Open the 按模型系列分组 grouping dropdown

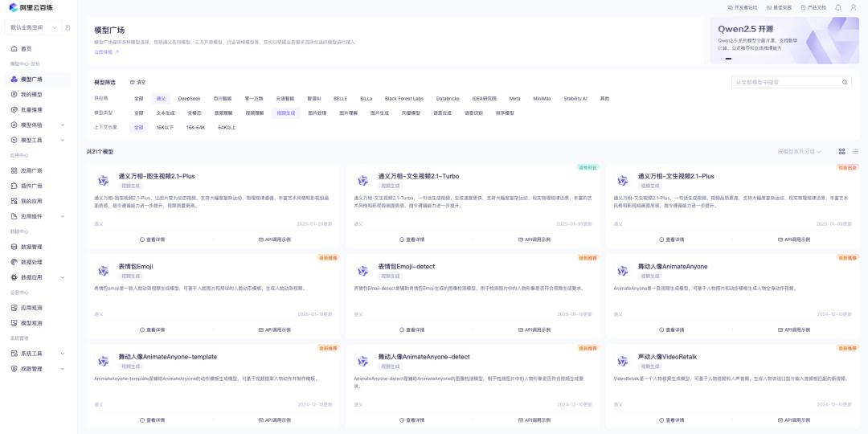[x=800, y=152]
